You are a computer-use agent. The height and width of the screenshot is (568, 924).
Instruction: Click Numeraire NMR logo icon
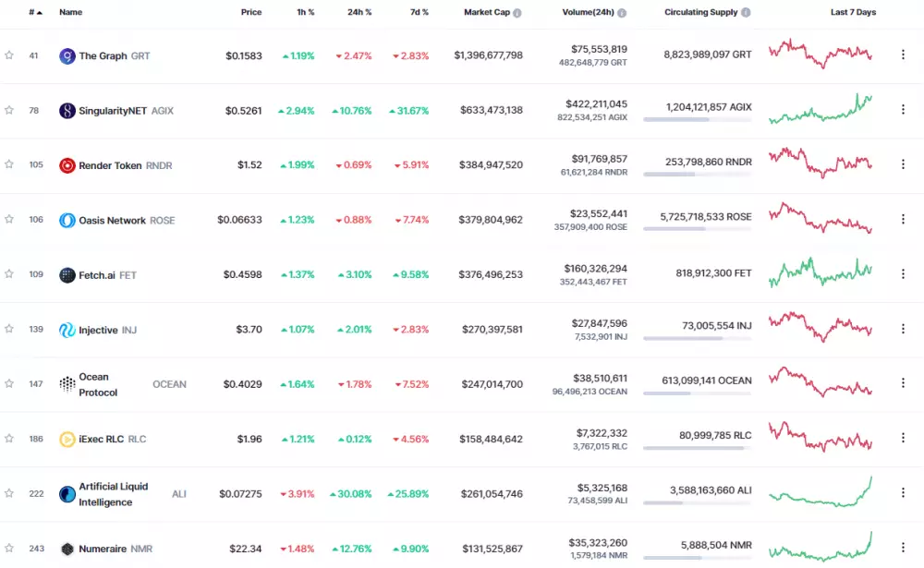coord(67,550)
